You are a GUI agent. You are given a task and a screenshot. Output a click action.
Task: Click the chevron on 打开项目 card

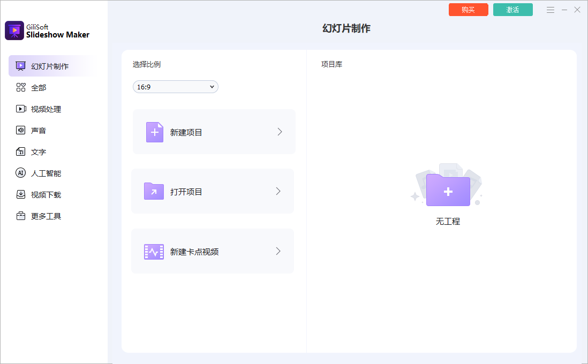(278, 191)
